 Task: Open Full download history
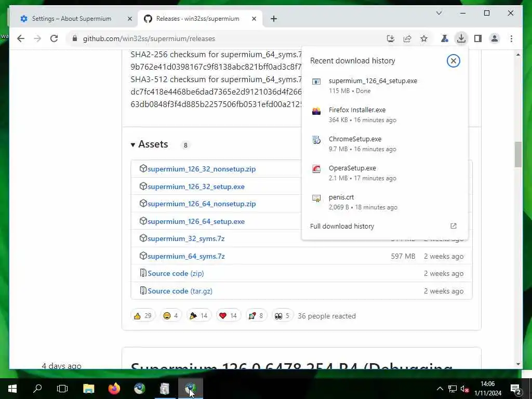[385, 227]
